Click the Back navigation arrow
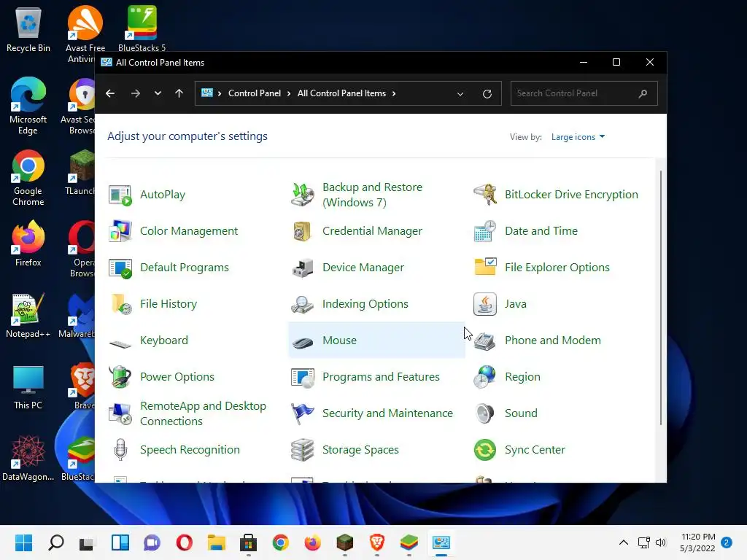This screenshot has width=747, height=560. pos(110,93)
